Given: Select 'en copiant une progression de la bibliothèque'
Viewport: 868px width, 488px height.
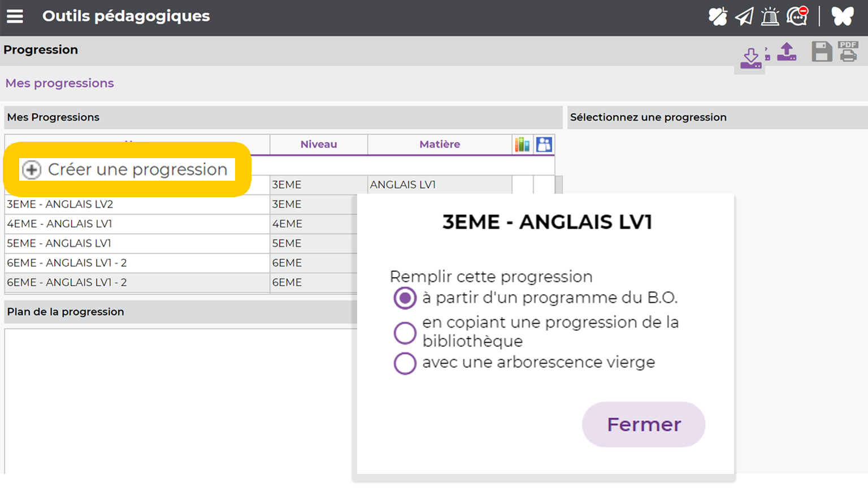Looking at the screenshot, I should [405, 333].
